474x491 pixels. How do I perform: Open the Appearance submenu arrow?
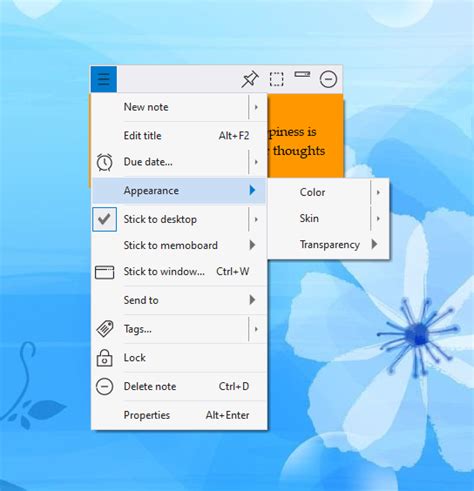pos(252,190)
